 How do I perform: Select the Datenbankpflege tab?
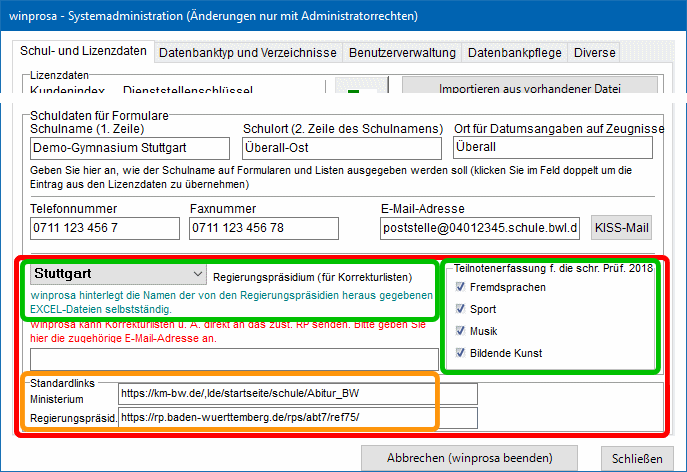click(x=515, y=53)
